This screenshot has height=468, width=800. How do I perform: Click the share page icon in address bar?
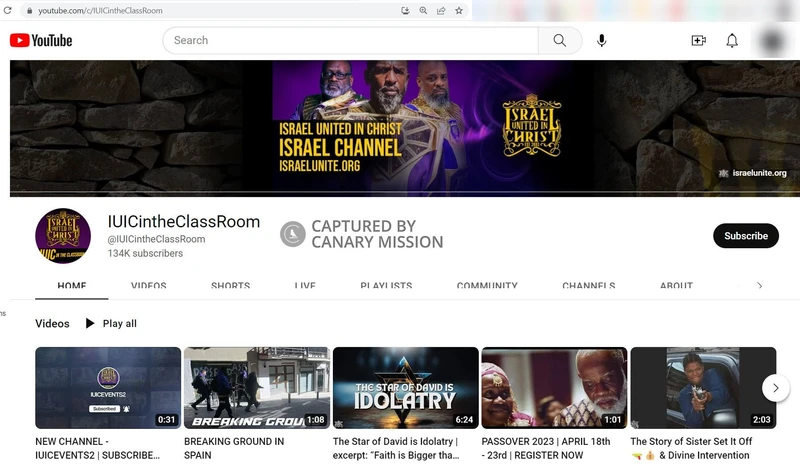(x=441, y=10)
